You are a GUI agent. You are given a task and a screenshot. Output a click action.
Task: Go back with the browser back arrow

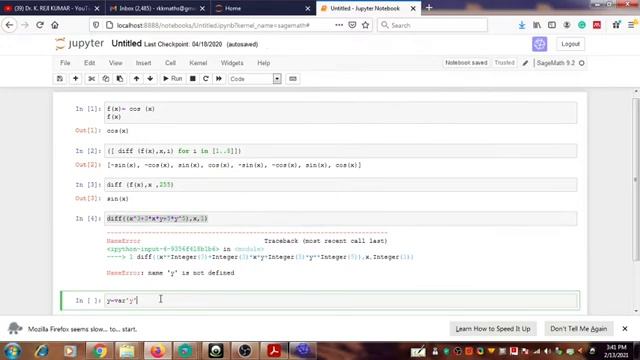point(9,25)
